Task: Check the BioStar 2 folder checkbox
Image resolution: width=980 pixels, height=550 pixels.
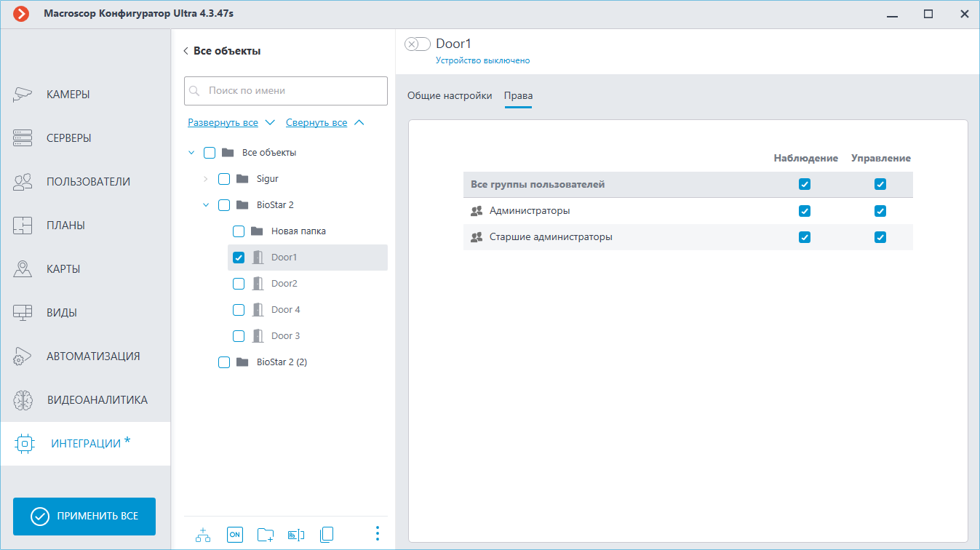Action: [x=224, y=205]
